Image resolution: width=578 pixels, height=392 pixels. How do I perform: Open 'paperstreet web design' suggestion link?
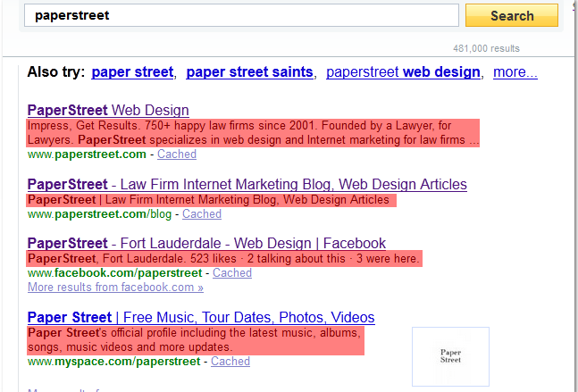click(403, 71)
